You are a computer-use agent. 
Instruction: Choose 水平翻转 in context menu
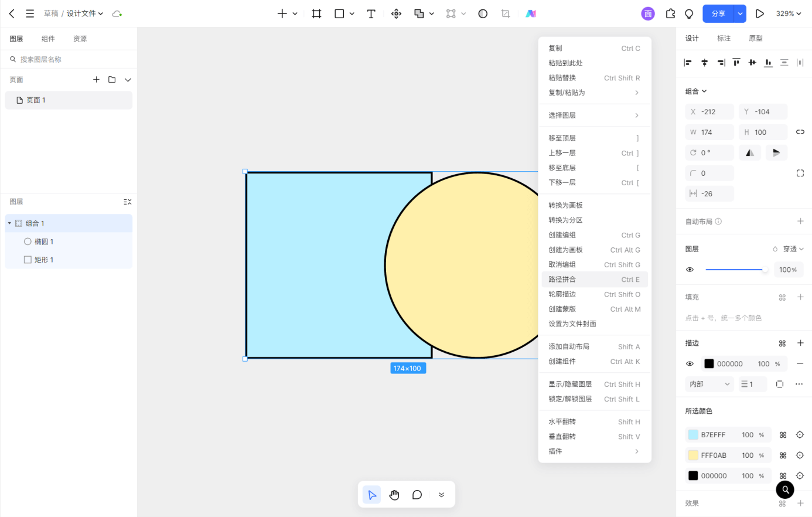tap(595, 422)
